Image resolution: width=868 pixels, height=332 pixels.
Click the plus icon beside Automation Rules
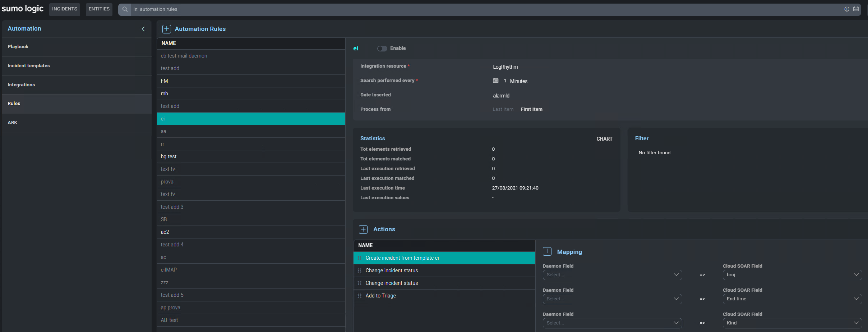(x=166, y=29)
